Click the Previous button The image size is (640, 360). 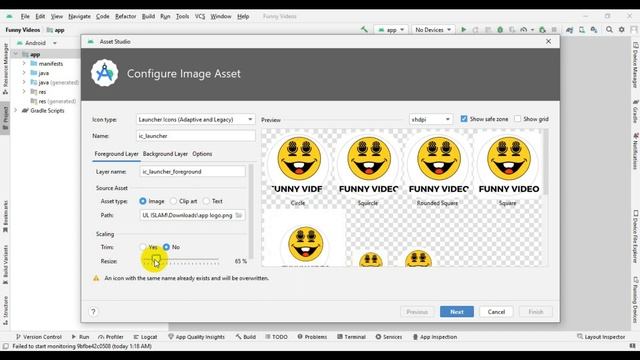tap(417, 312)
